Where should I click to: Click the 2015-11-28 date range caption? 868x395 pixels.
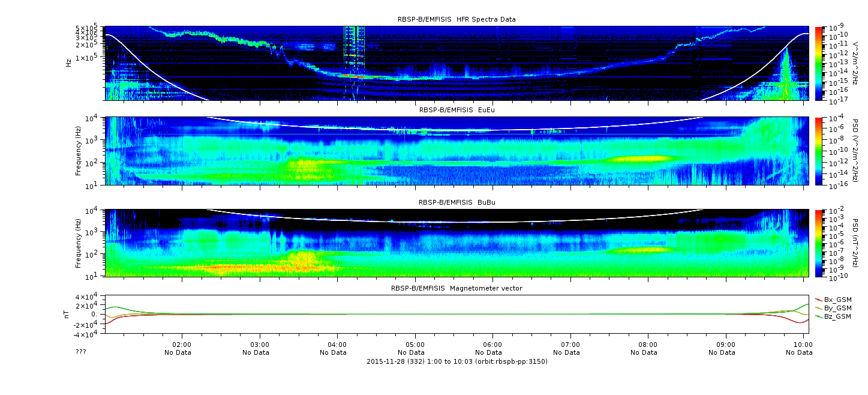(x=456, y=361)
